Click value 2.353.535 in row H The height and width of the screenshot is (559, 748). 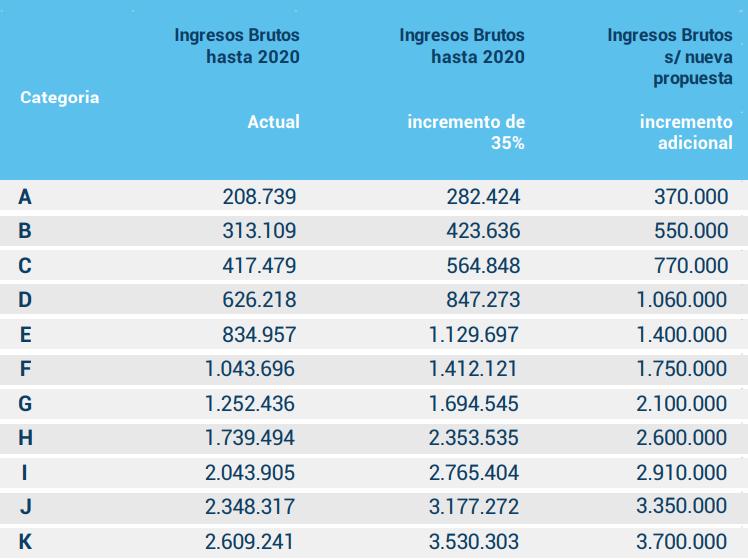click(473, 438)
